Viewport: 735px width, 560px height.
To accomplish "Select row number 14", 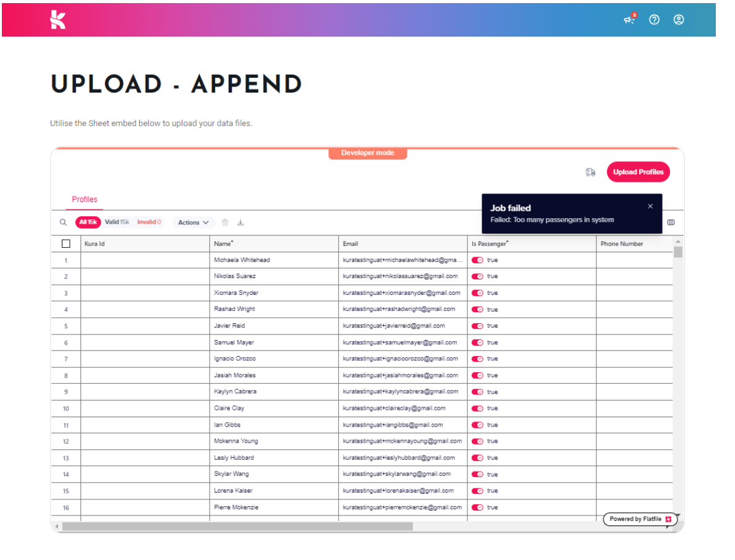I will click(x=66, y=474).
